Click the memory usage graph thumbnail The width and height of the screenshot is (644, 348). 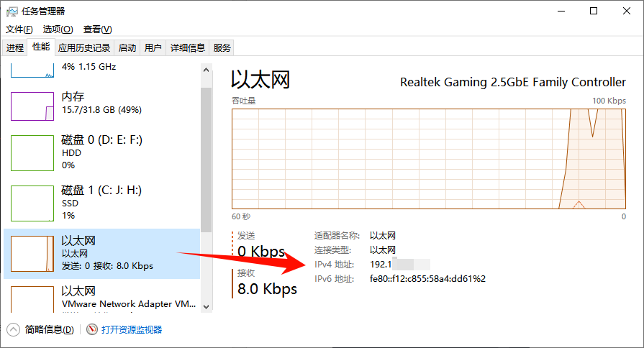pos(32,106)
